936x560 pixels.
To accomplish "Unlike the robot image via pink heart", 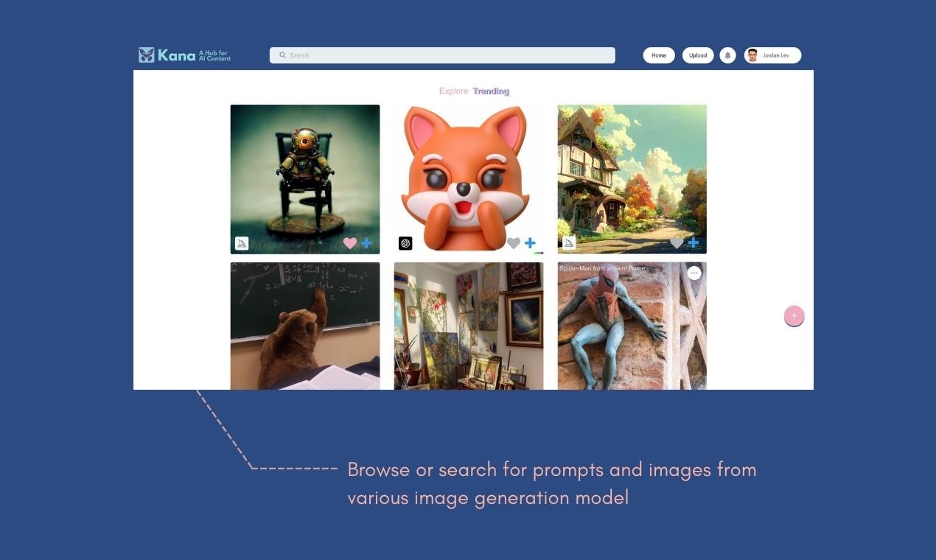I will [x=350, y=243].
